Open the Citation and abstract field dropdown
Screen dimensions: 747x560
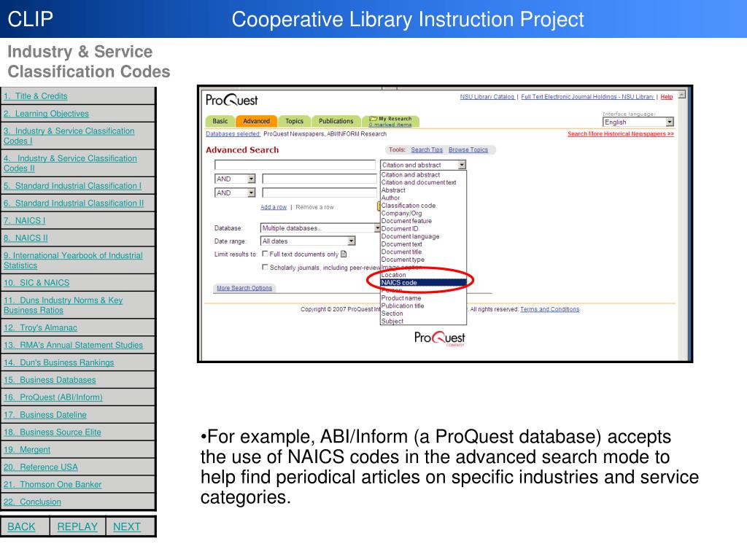tap(423, 165)
